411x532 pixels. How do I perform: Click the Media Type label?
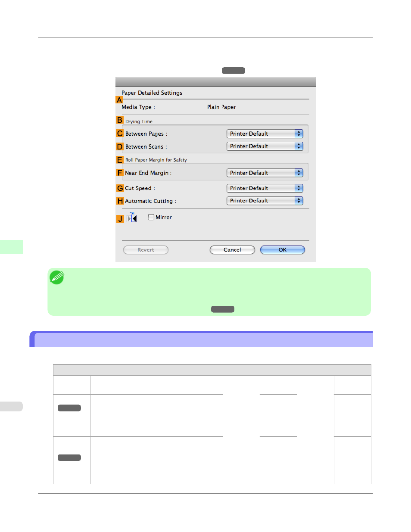pos(138,107)
